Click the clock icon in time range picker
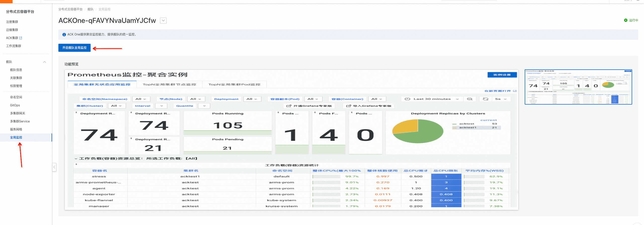644x225 pixels. click(407, 99)
